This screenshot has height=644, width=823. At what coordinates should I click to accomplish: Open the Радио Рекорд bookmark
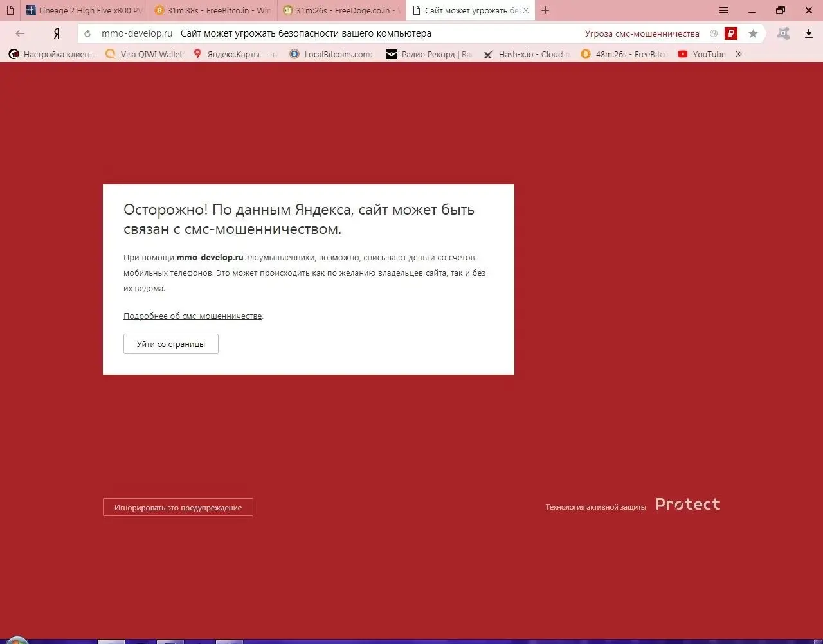[429, 54]
